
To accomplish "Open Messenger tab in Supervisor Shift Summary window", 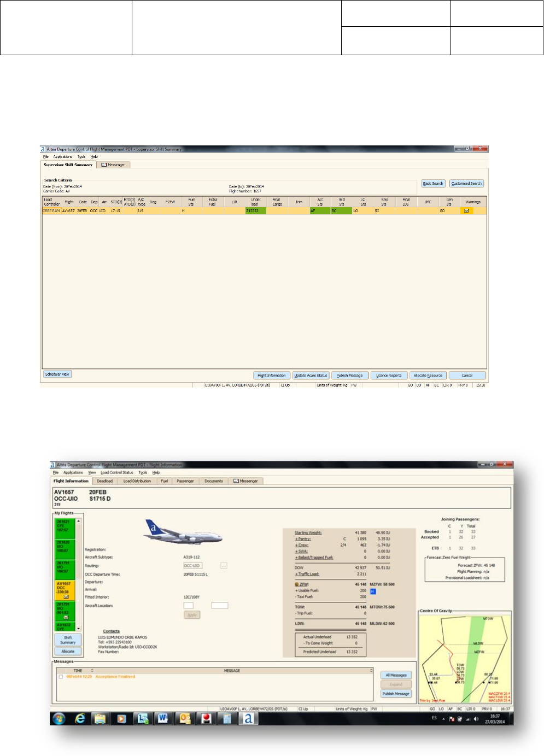I will pos(113,165).
